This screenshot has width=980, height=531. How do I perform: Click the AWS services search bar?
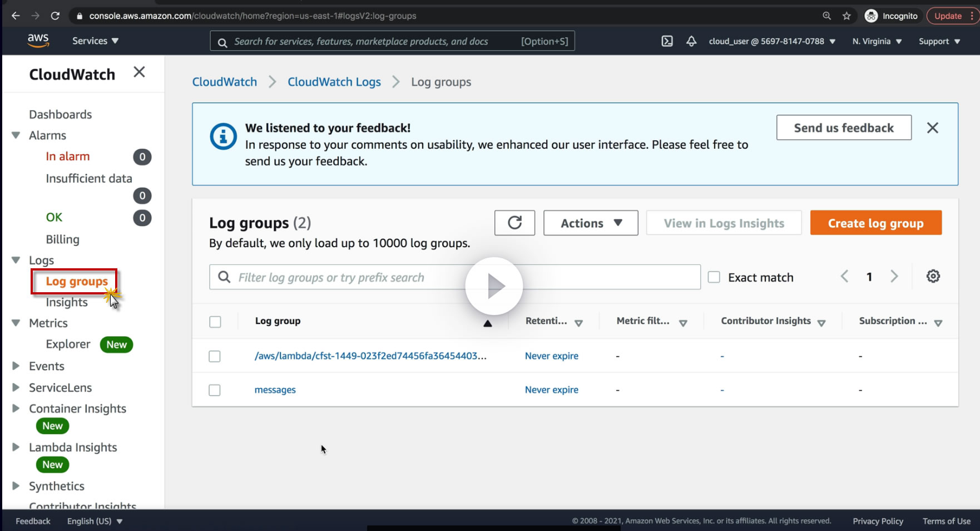(x=392, y=41)
